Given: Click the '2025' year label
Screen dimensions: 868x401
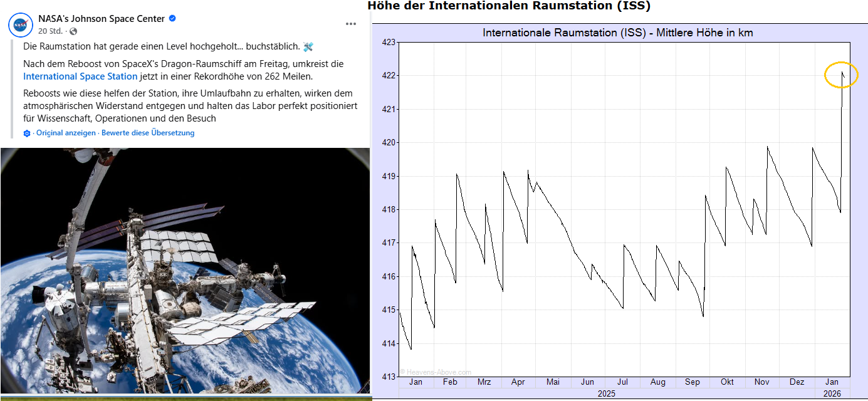Looking at the screenshot, I should [x=606, y=394].
